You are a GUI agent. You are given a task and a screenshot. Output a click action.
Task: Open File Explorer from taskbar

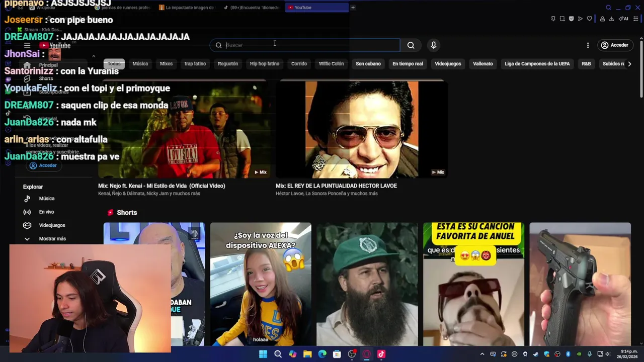(307, 354)
